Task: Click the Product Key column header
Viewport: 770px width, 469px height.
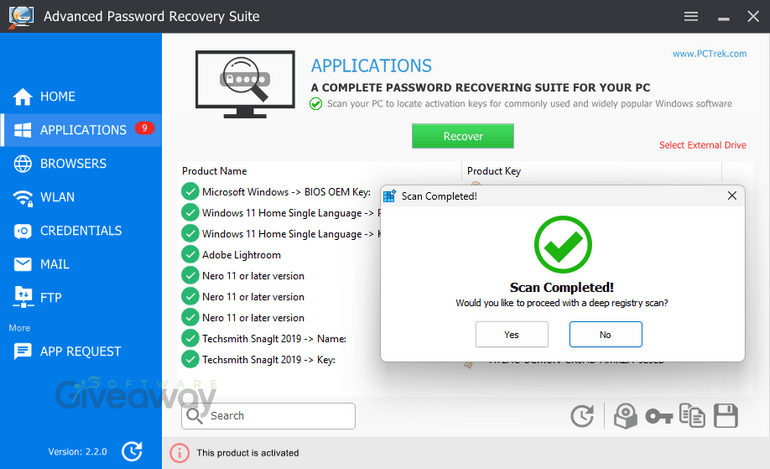Action: pos(494,171)
